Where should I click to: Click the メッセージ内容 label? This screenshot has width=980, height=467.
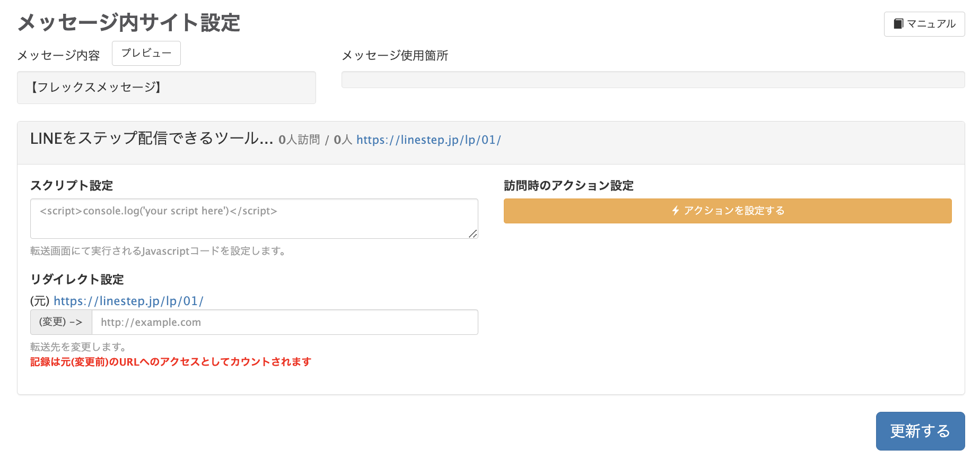pos(58,56)
